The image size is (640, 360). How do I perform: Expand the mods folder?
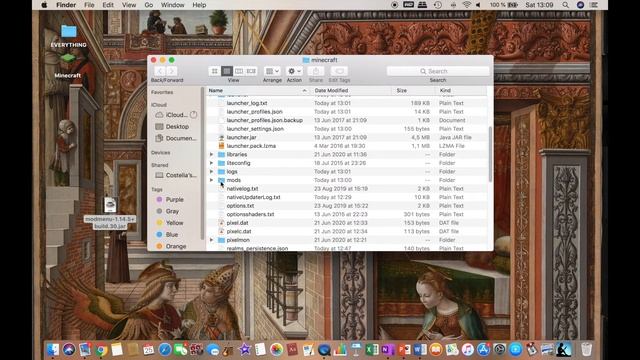click(211, 180)
